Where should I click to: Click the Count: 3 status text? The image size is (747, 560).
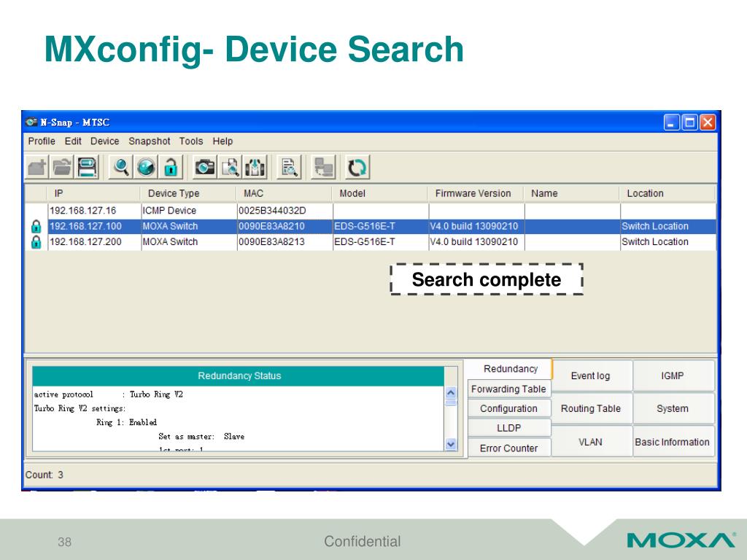[x=44, y=475]
